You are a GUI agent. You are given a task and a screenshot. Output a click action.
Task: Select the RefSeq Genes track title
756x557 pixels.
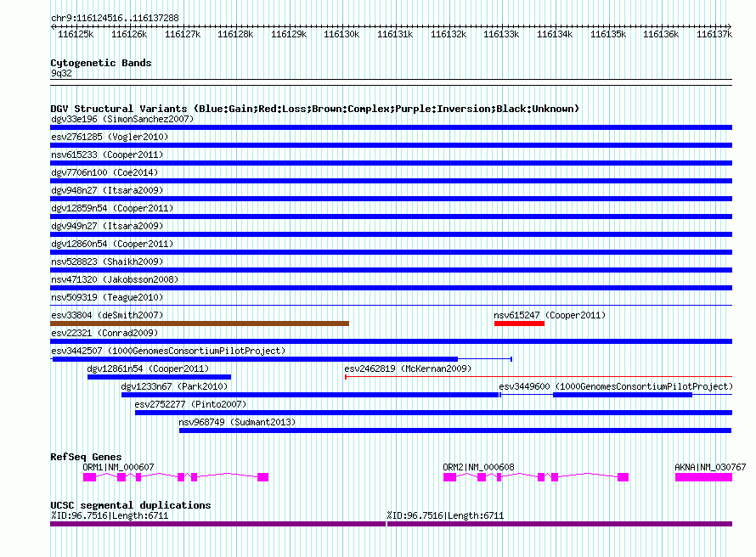[x=86, y=457]
